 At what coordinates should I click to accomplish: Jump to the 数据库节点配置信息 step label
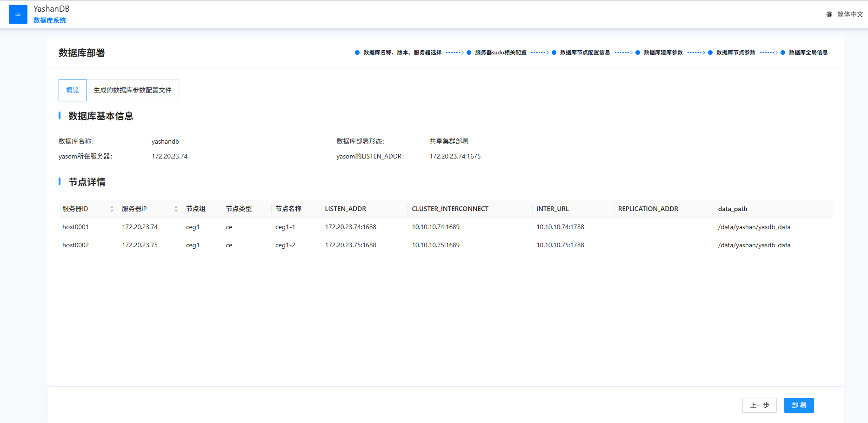585,53
